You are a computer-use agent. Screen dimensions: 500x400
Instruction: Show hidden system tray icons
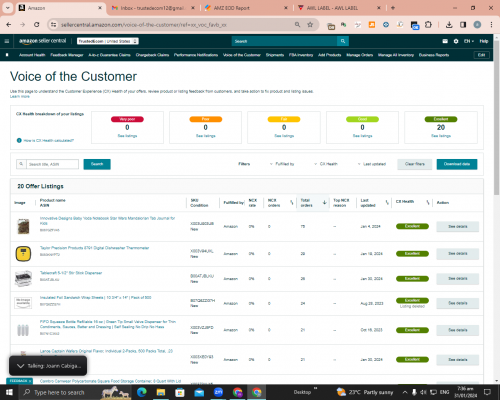pos(405,392)
